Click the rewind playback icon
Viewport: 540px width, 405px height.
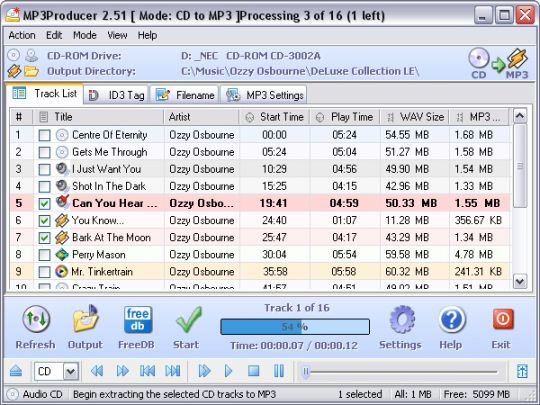97,371
